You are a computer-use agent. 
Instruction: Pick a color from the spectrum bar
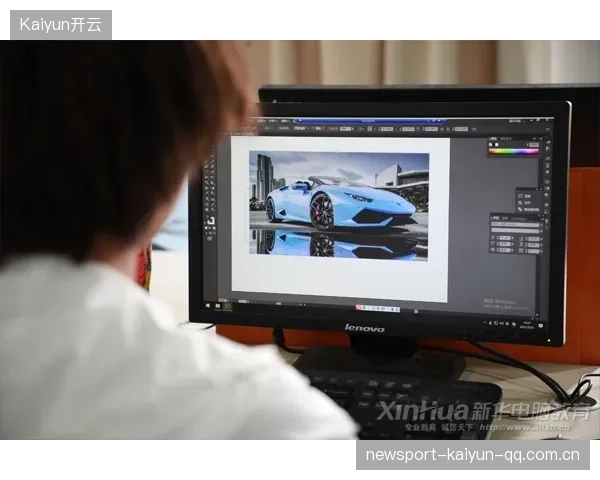point(513,151)
